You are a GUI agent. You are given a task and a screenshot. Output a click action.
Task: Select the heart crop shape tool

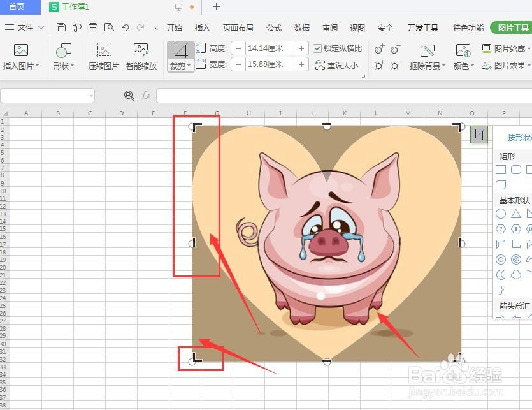tap(479, 136)
